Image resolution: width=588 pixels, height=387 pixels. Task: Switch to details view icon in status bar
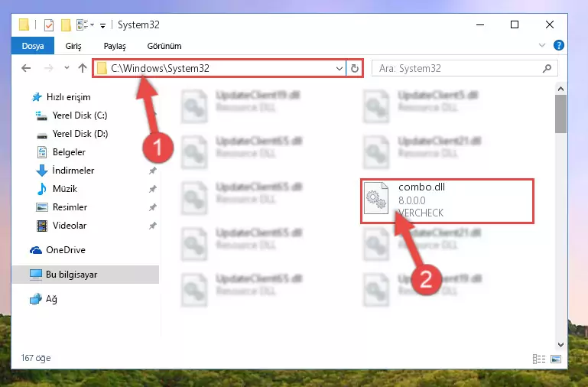pos(539,359)
